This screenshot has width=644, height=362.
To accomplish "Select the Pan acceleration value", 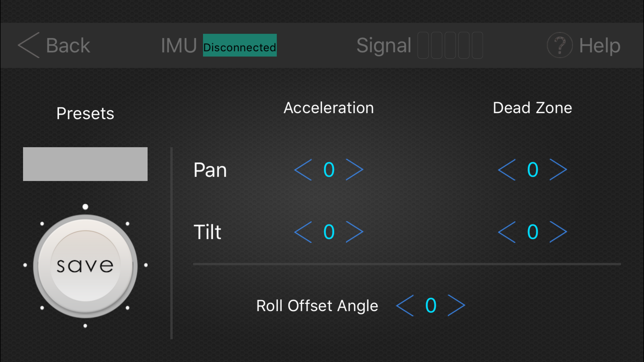I will [x=329, y=170].
